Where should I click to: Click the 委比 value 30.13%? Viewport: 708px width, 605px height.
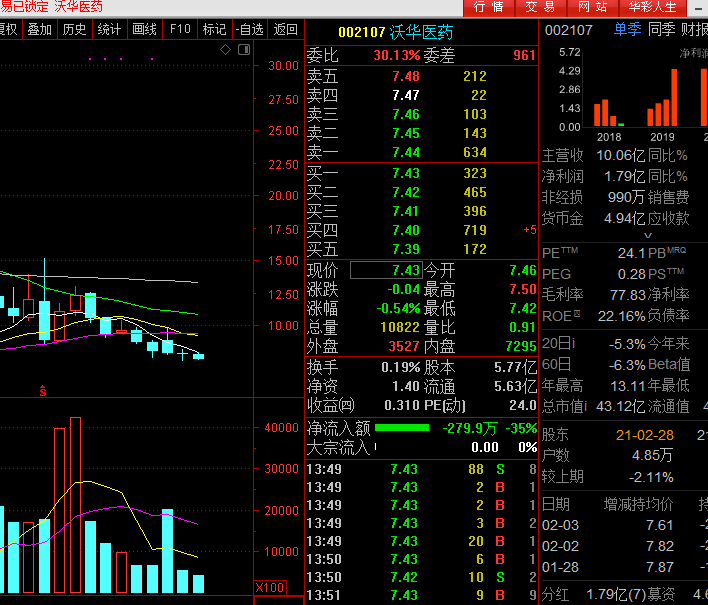pyautogui.click(x=397, y=55)
